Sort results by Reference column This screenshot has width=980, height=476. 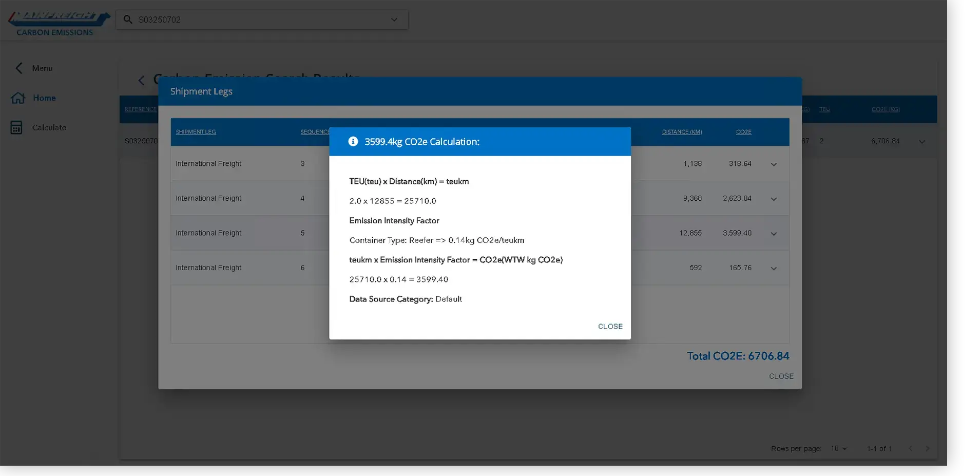140,109
